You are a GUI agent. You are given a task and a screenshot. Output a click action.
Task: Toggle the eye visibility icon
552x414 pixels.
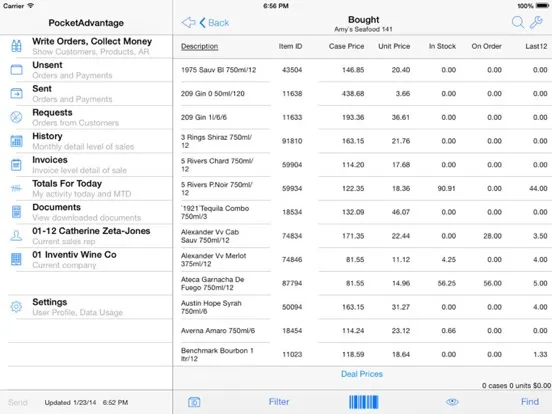[x=452, y=402]
